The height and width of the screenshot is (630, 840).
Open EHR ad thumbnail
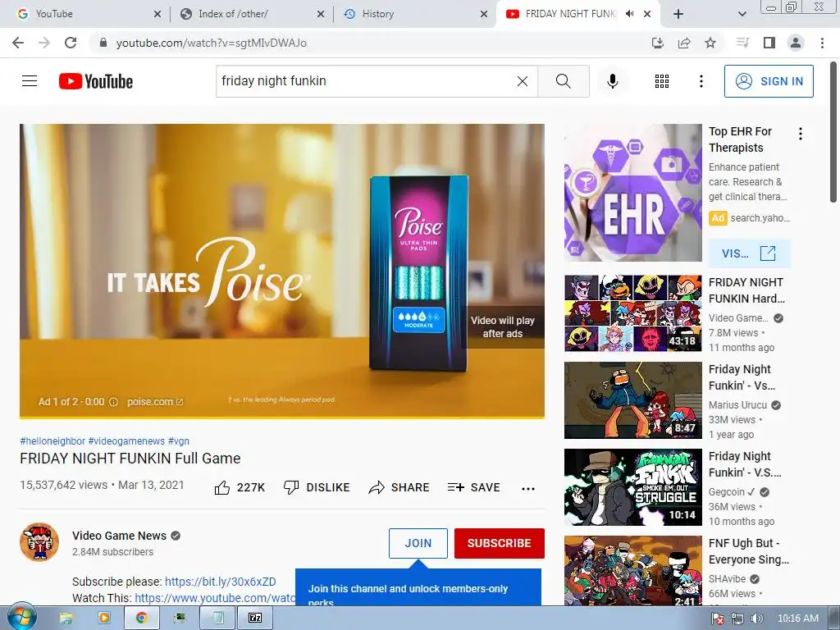tap(632, 193)
